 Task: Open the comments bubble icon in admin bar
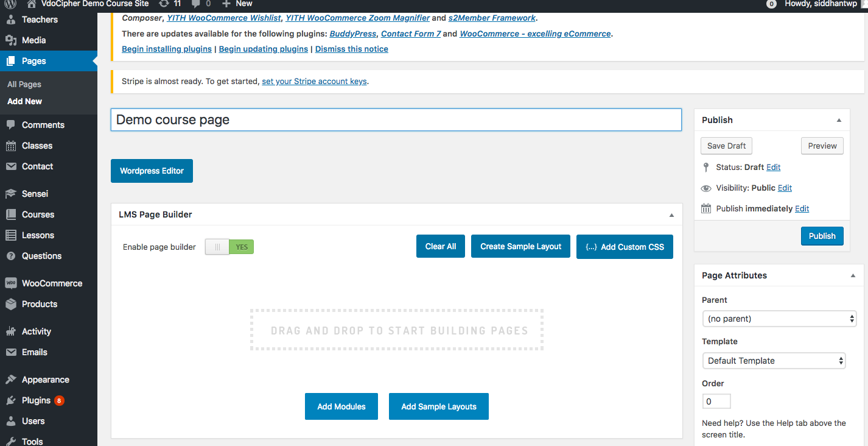click(x=196, y=3)
